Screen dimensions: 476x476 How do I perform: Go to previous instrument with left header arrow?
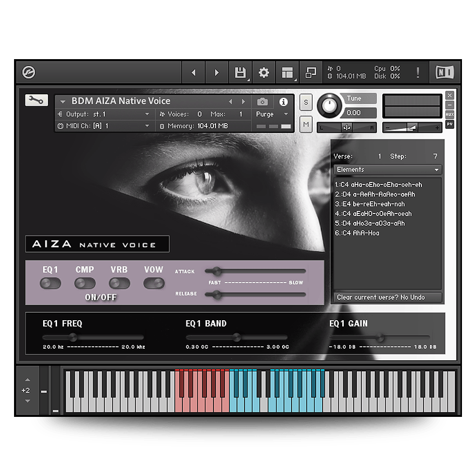click(x=193, y=73)
